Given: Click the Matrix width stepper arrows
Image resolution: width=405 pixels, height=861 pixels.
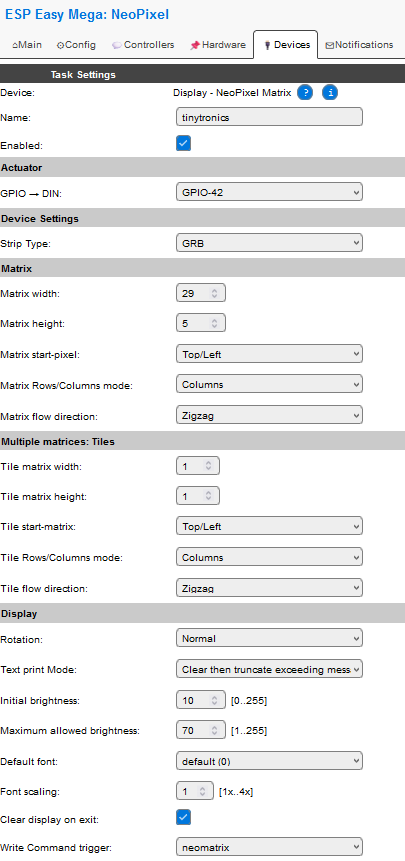Looking at the screenshot, I should coord(214,293).
